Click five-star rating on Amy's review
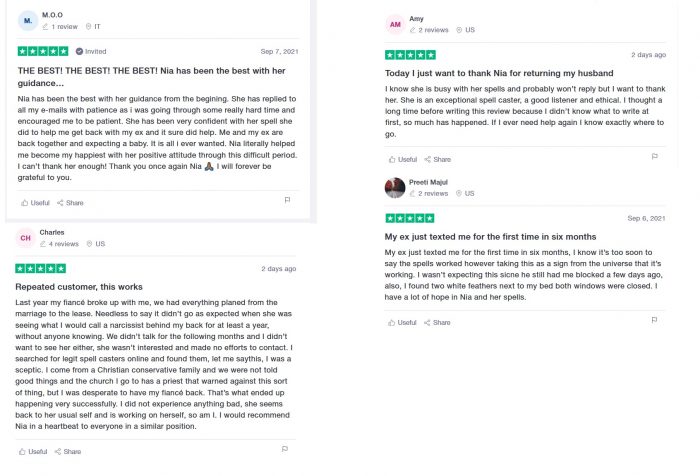 (x=410, y=55)
